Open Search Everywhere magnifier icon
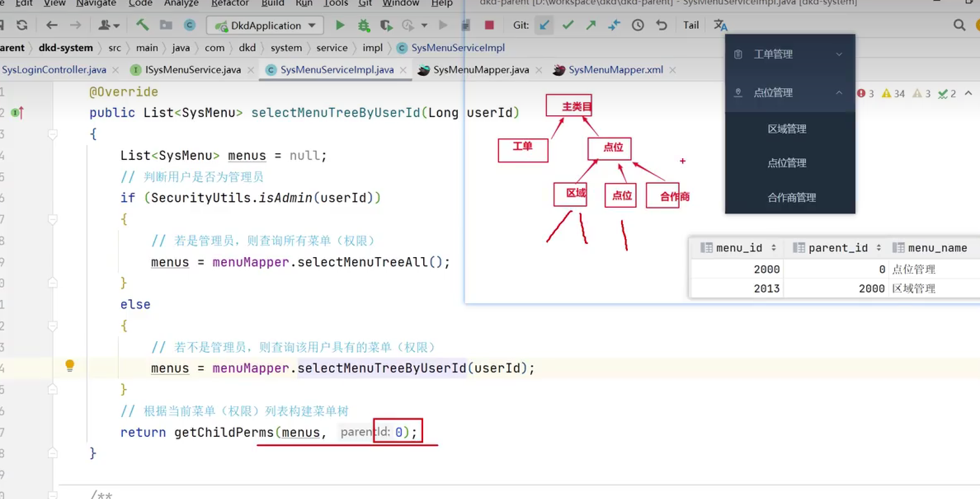Viewport: 980px width, 499px height. tap(959, 26)
